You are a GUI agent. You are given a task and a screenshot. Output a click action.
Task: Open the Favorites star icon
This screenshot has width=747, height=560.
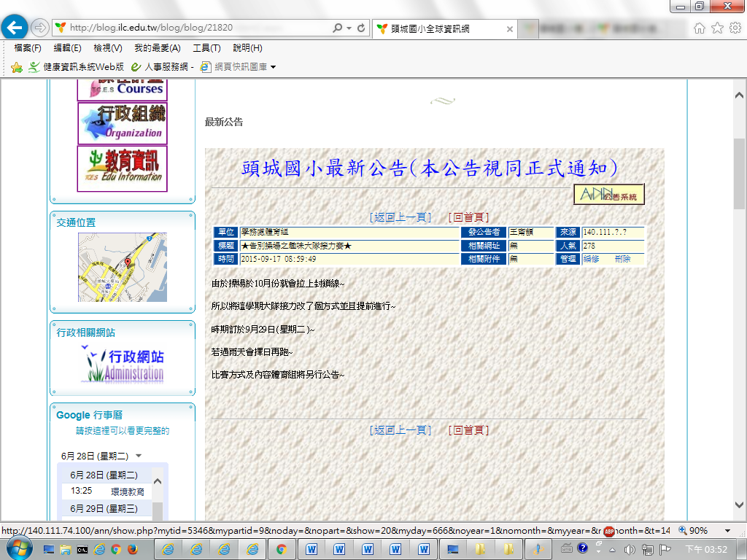click(717, 28)
